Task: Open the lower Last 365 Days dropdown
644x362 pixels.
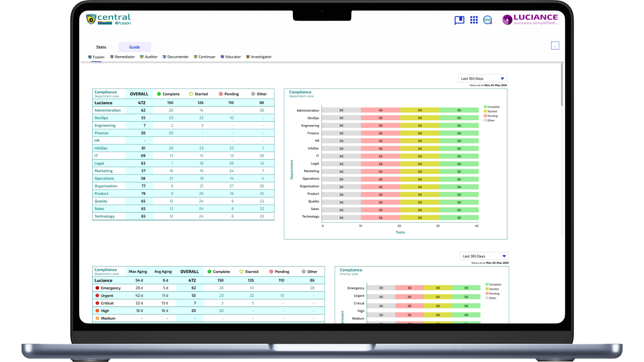Action: point(484,256)
